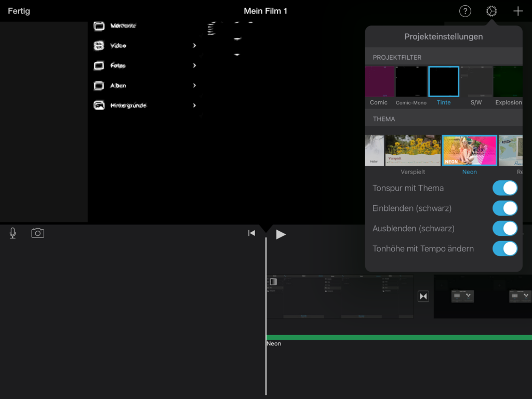Tap the project settings gear icon
532x399 pixels.
491,11
